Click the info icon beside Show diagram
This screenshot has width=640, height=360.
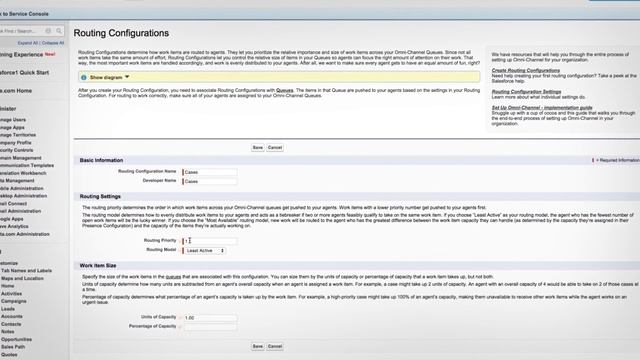84,77
